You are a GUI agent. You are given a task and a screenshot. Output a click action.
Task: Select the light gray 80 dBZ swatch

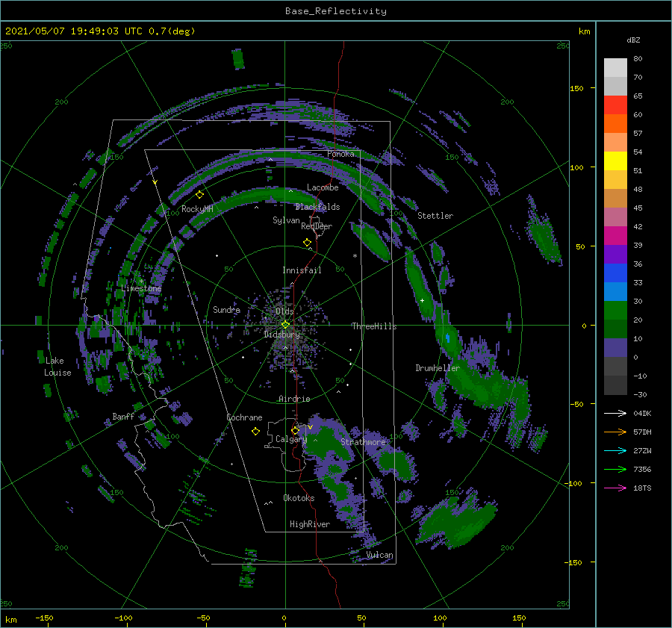click(615, 67)
